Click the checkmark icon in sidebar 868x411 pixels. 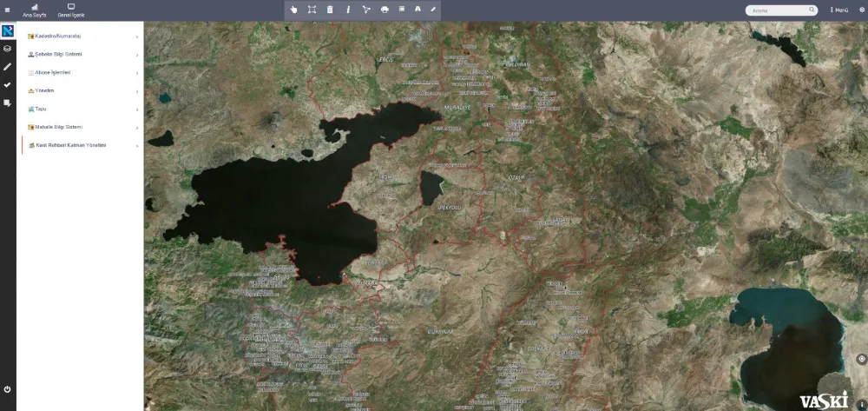8,84
